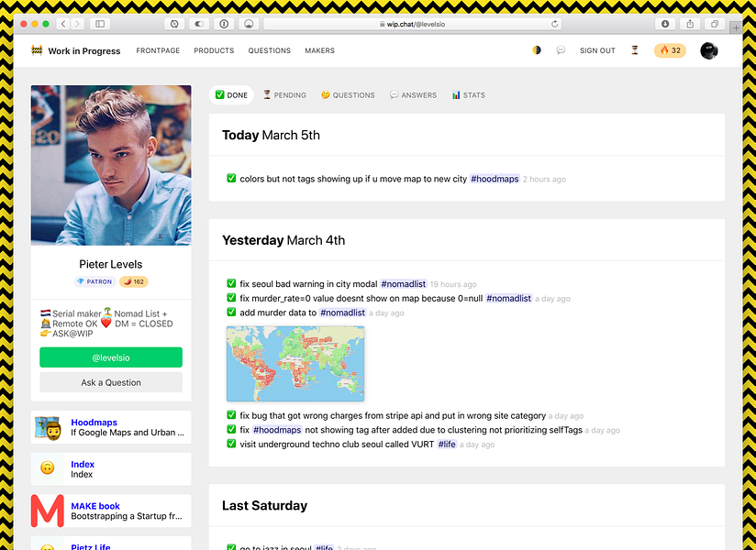Click the 2 hours ago timestamp
This screenshot has width=756, height=550.
click(x=544, y=179)
